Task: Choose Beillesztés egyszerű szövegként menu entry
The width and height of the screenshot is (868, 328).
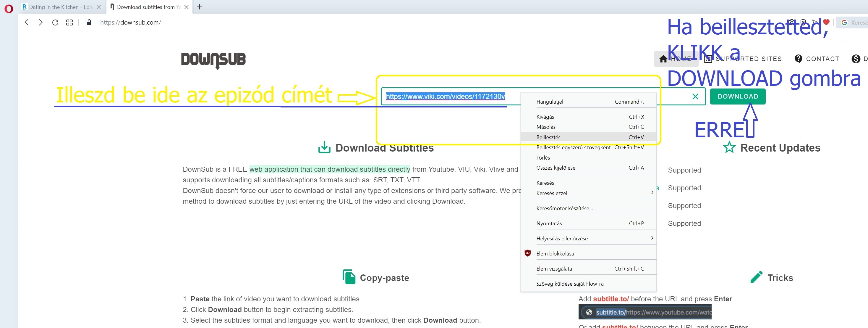Action: [588, 147]
